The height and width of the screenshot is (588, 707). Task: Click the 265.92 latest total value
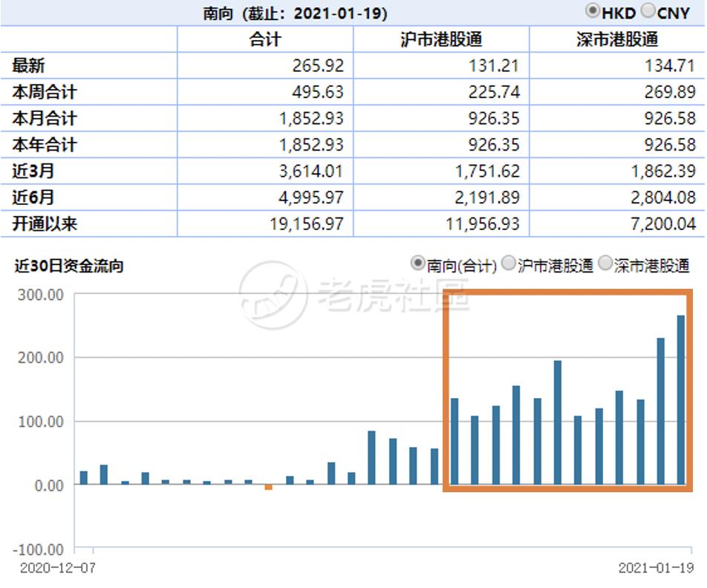[318, 66]
